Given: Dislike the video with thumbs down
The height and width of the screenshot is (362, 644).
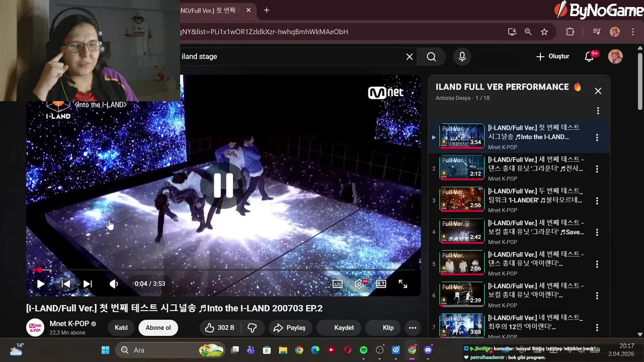Looking at the screenshot, I should click(253, 328).
